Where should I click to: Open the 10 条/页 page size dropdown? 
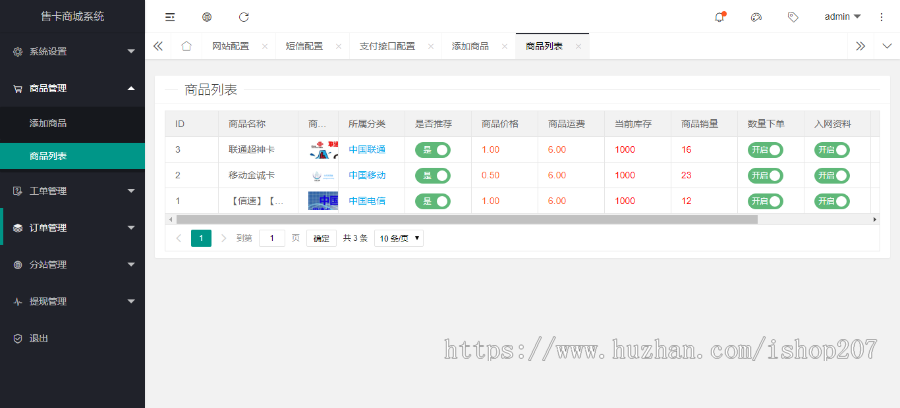[x=399, y=238]
